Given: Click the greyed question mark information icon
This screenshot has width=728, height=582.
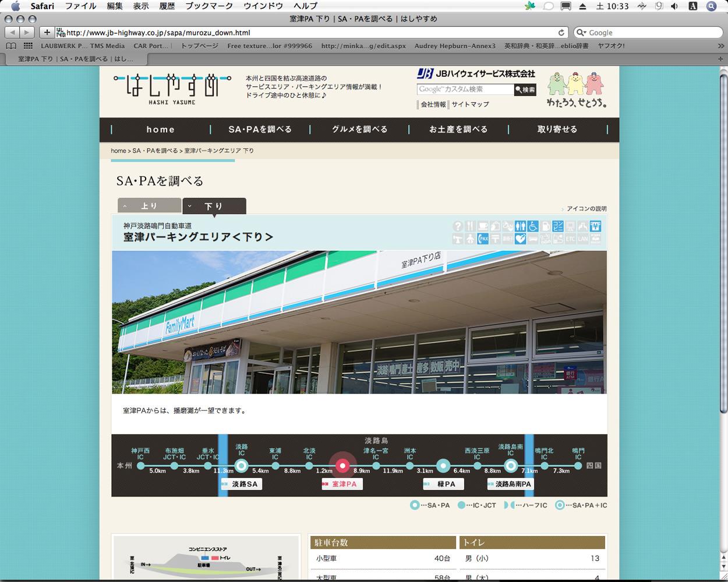Looking at the screenshot, I should click(x=458, y=226).
